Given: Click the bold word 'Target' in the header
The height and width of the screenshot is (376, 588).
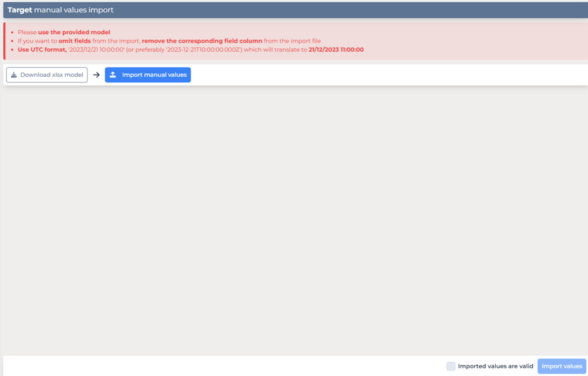Looking at the screenshot, I should pos(20,10).
